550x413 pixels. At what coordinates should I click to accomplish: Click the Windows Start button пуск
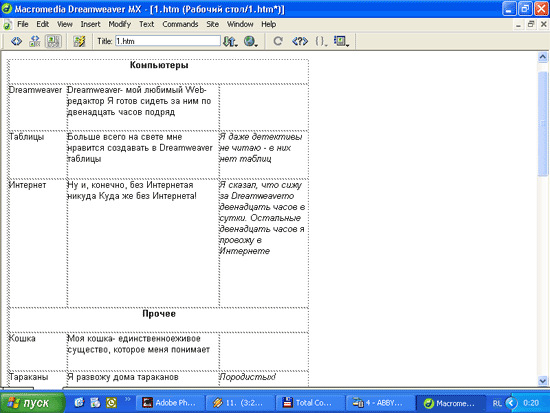(x=32, y=403)
